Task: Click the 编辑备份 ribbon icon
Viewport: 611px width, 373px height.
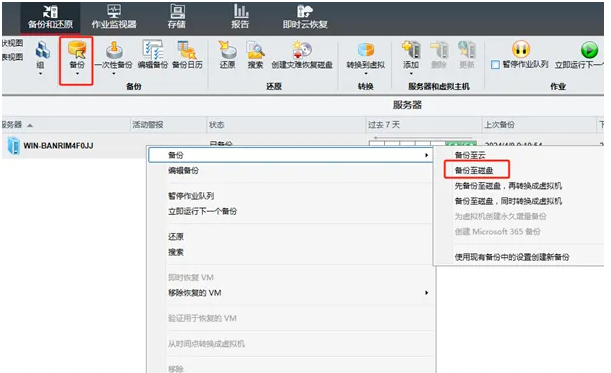Action: (x=152, y=50)
